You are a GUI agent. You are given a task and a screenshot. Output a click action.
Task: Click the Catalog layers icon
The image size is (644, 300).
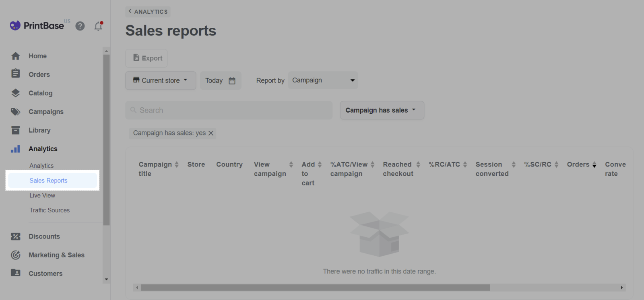[16, 93]
